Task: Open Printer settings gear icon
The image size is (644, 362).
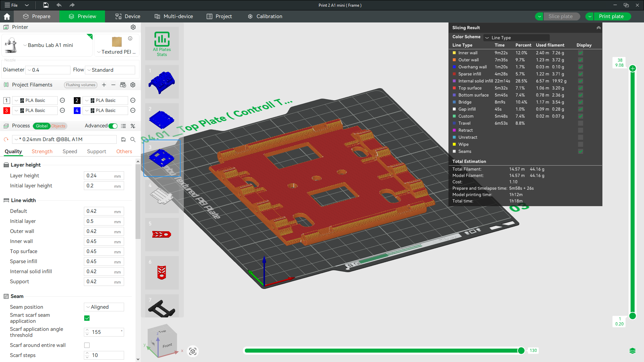Action: [x=133, y=27]
